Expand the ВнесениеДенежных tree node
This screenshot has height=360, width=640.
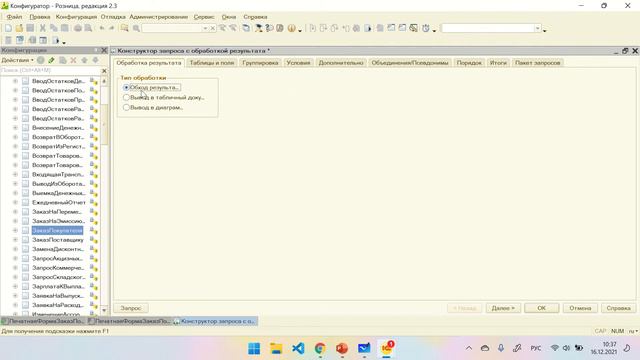click(15, 128)
